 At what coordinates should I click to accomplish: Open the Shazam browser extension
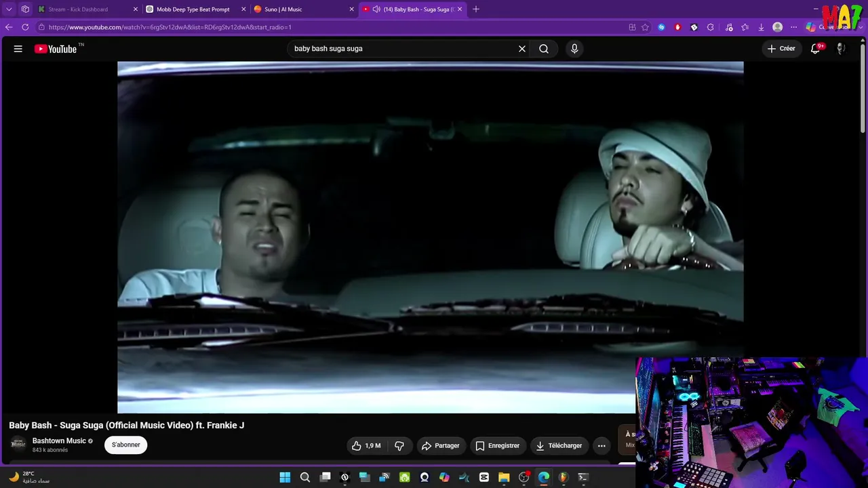click(661, 27)
